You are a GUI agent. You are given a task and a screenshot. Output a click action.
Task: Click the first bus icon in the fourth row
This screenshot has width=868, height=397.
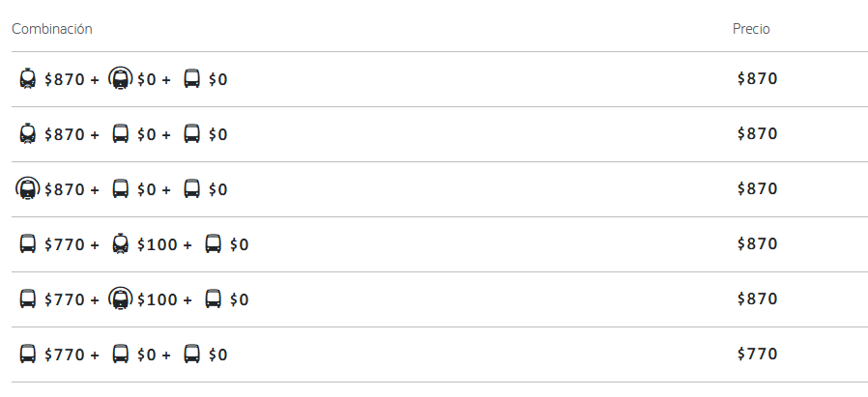tap(27, 244)
